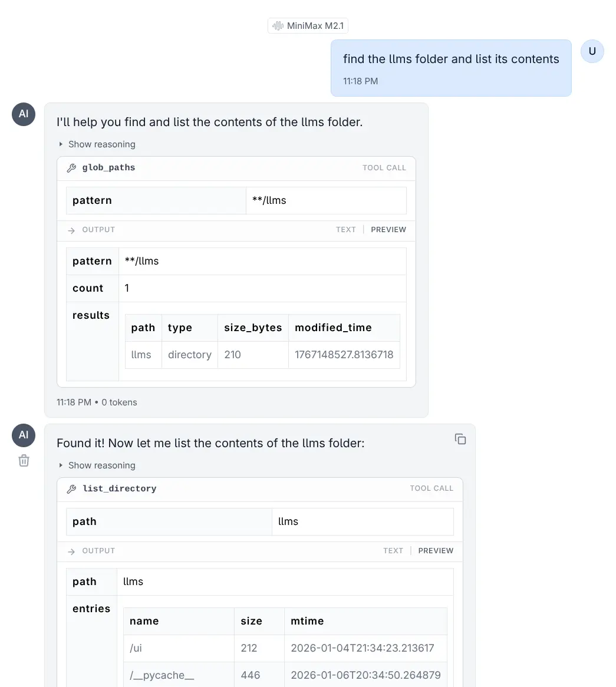Click the /ui entry in directory listing
This screenshot has height=687, width=616.
(136, 648)
